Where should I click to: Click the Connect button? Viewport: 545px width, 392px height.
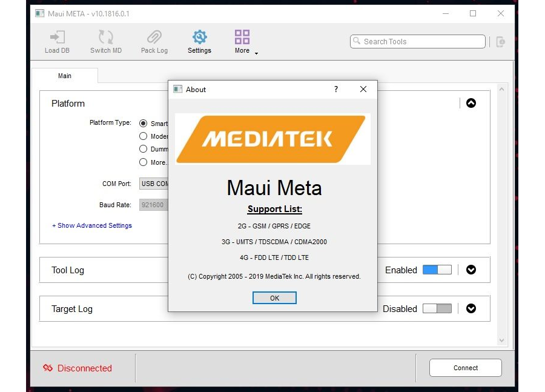[x=465, y=368]
